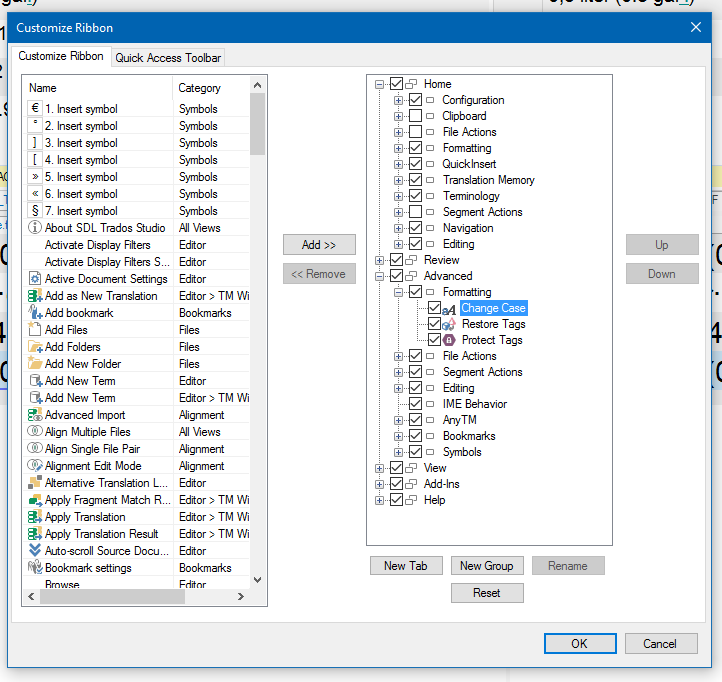The width and height of the screenshot is (722, 682).
Task: Click the euro icon of 1. Insert symbol
Action: (35, 108)
